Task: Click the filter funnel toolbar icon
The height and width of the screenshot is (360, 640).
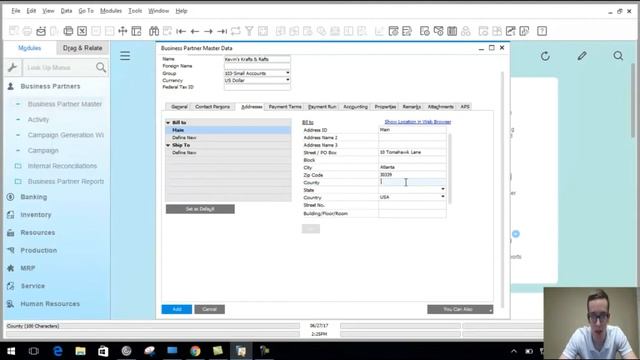Action: click(249, 31)
